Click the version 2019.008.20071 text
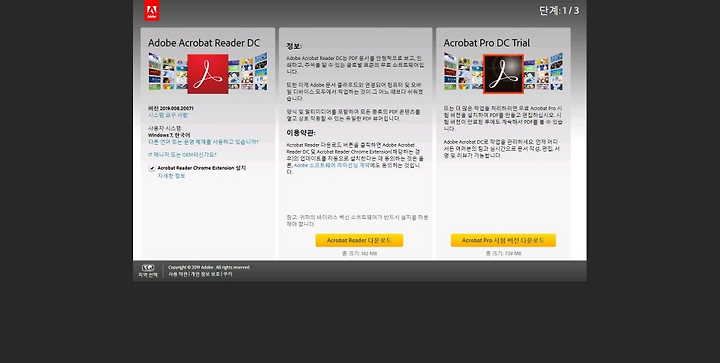The width and height of the screenshot is (720, 363). coord(170,108)
